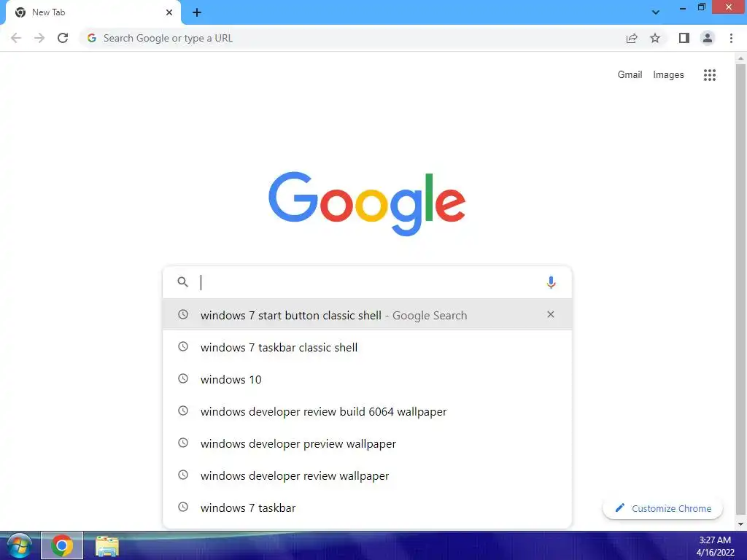Close the New Tab tab

click(169, 12)
